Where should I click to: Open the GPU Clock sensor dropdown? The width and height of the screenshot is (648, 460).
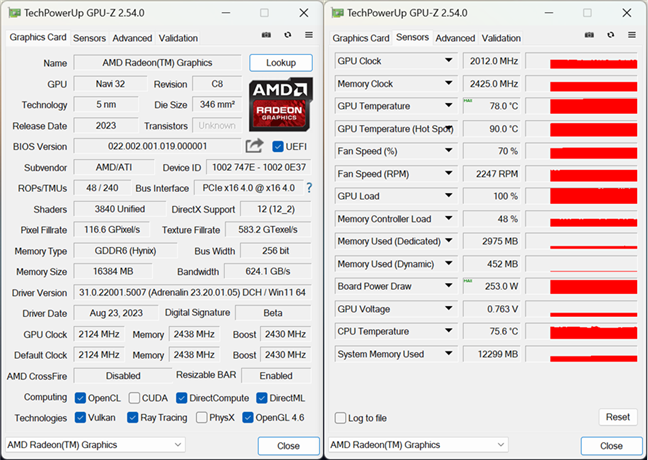(x=448, y=60)
